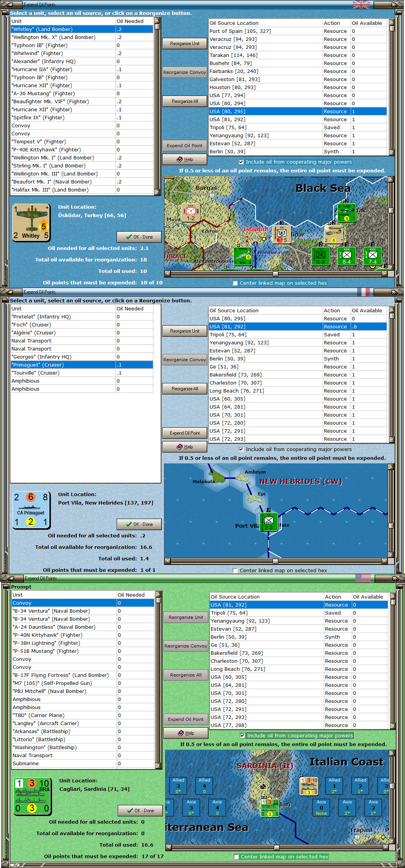
Task: Move the New Hebrides map horizontal scrollbar thumb
Action: (275, 561)
